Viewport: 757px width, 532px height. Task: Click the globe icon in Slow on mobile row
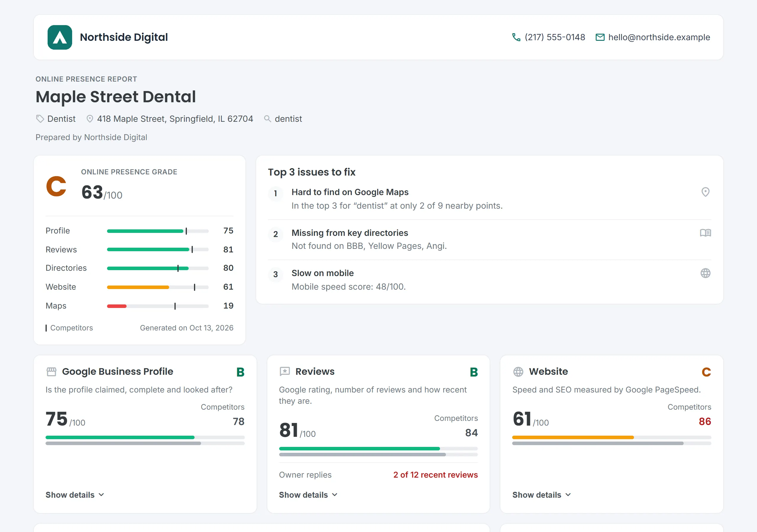pyautogui.click(x=705, y=273)
